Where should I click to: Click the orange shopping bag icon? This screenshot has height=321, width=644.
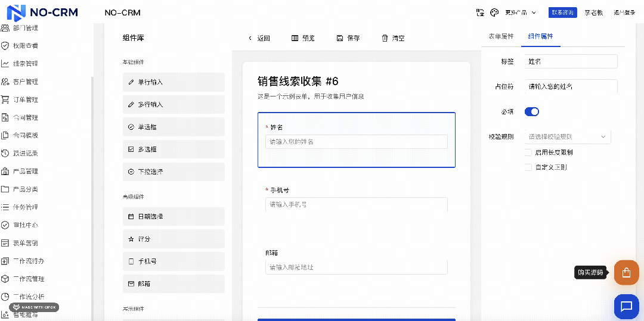coord(626,273)
